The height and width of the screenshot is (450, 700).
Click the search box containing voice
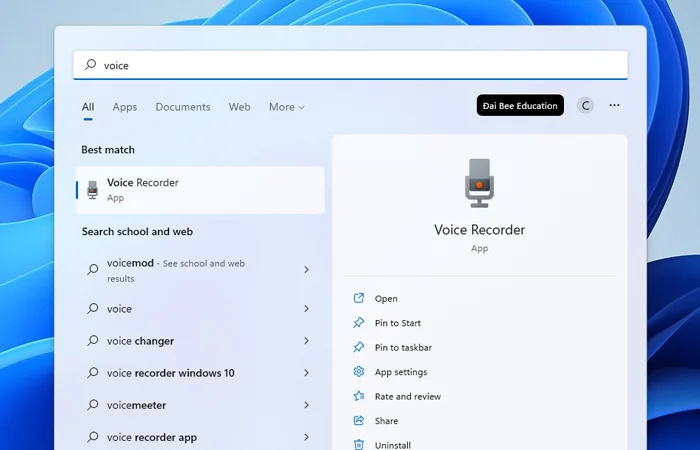point(350,65)
